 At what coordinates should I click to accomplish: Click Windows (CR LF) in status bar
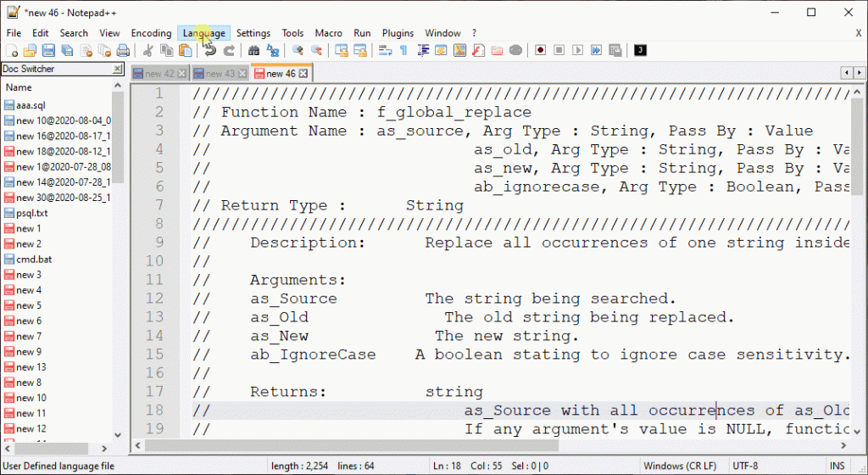pos(680,467)
